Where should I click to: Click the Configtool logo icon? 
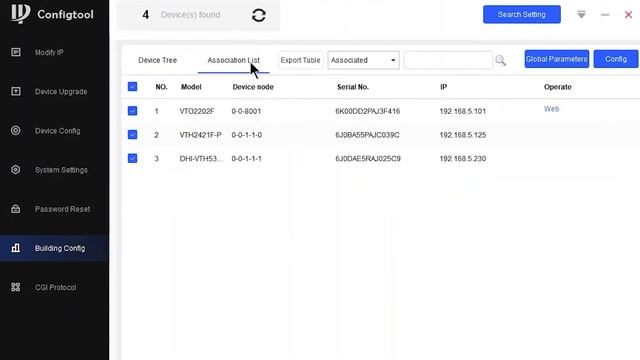click(x=20, y=13)
